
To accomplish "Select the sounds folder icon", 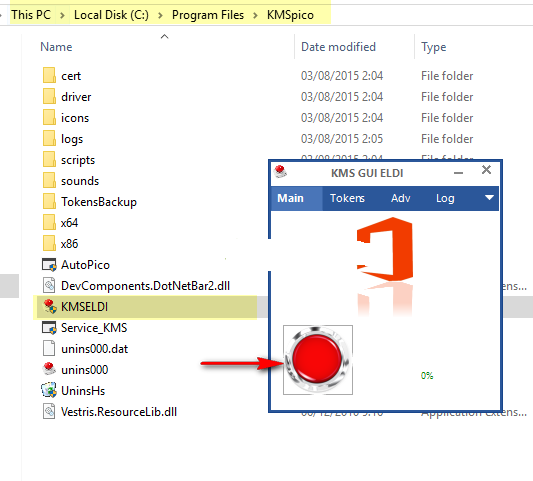I will (49, 181).
